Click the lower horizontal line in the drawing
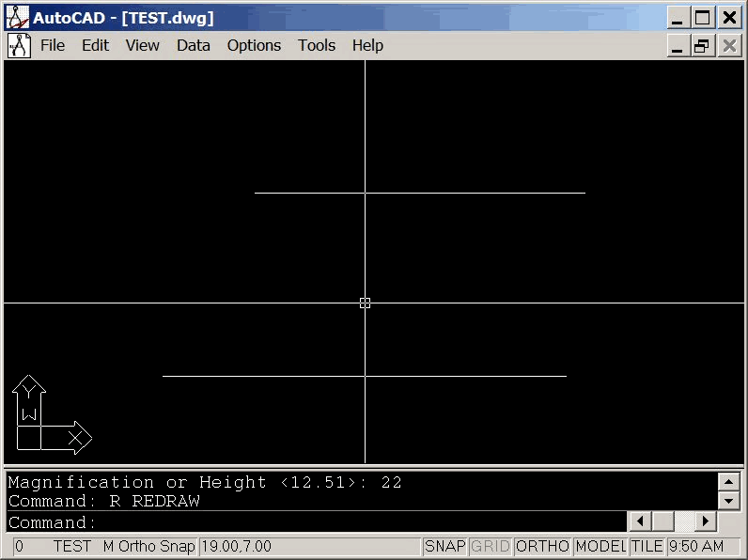 [365, 377]
